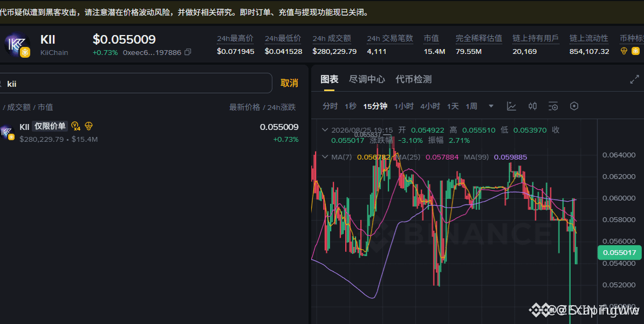The image size is (644, 324).
Task: Open more time intervals dropdown
Action: click(x=491, y=106)
